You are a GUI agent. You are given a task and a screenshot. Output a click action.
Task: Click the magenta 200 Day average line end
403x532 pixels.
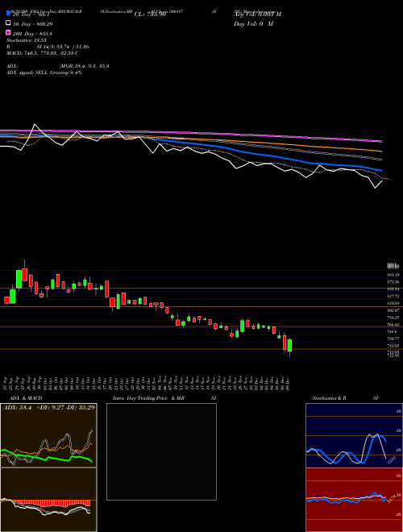coord(380,141)
